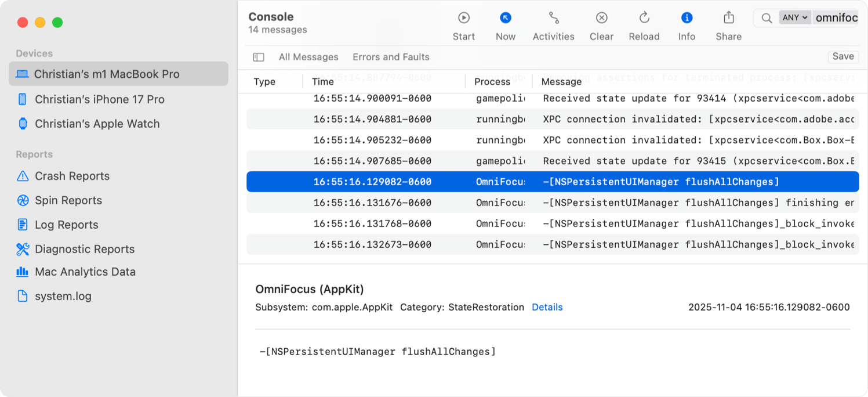Toggle the All Messages filter

coord(308,57)
